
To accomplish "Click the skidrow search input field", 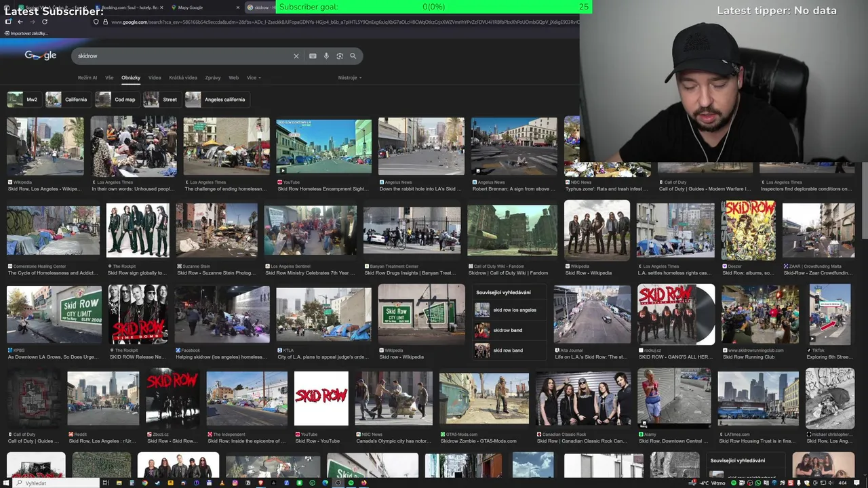I will click(x=183, y=56).
